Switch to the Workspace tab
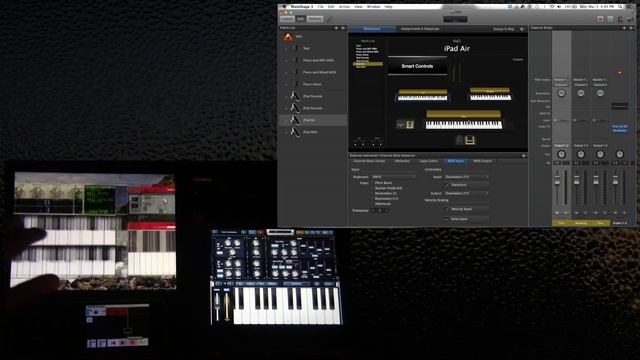 [372, 29]
